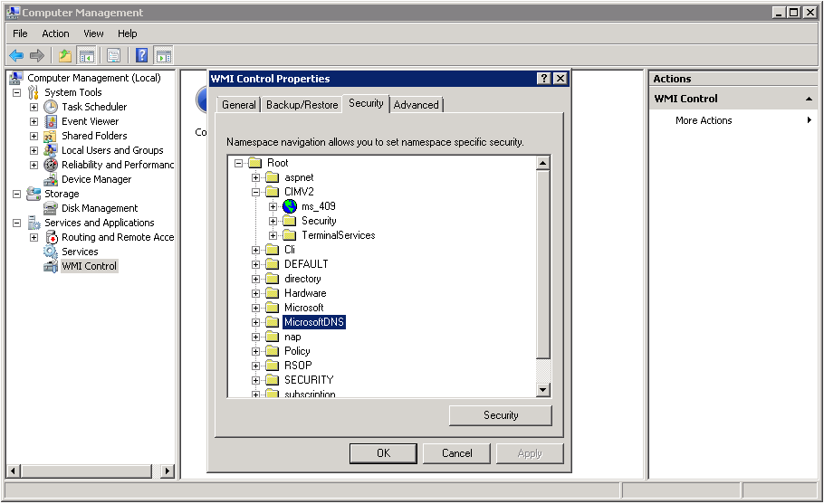Viewport: 824px width, 504px height.
Task: Click the blue Help toolbar icon
Action: pos(142,55)
